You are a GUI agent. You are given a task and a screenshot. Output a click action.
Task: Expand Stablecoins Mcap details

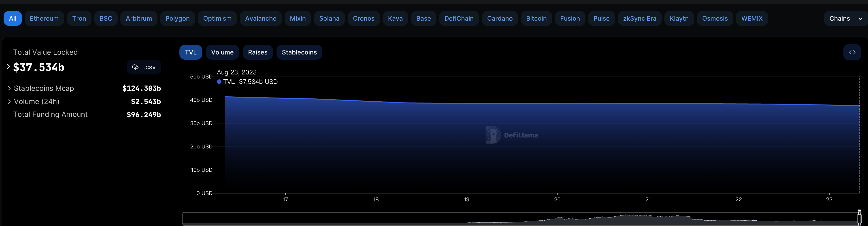tap(9, 88)
